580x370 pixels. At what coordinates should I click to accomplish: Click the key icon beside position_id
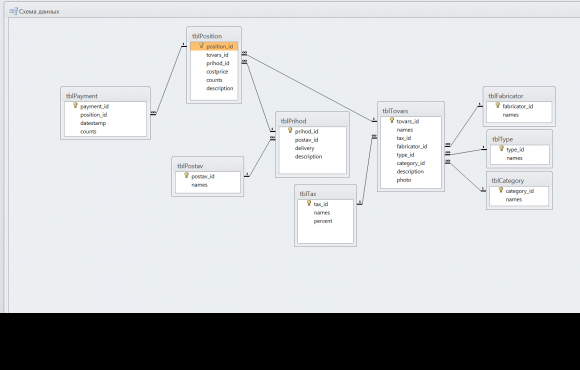202,46
